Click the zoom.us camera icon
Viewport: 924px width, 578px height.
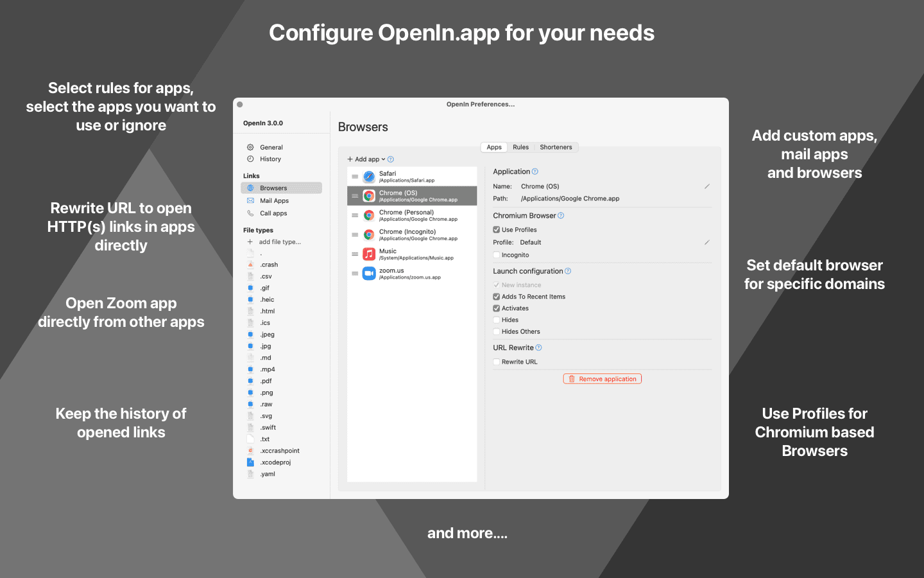(x=369, y=274)
